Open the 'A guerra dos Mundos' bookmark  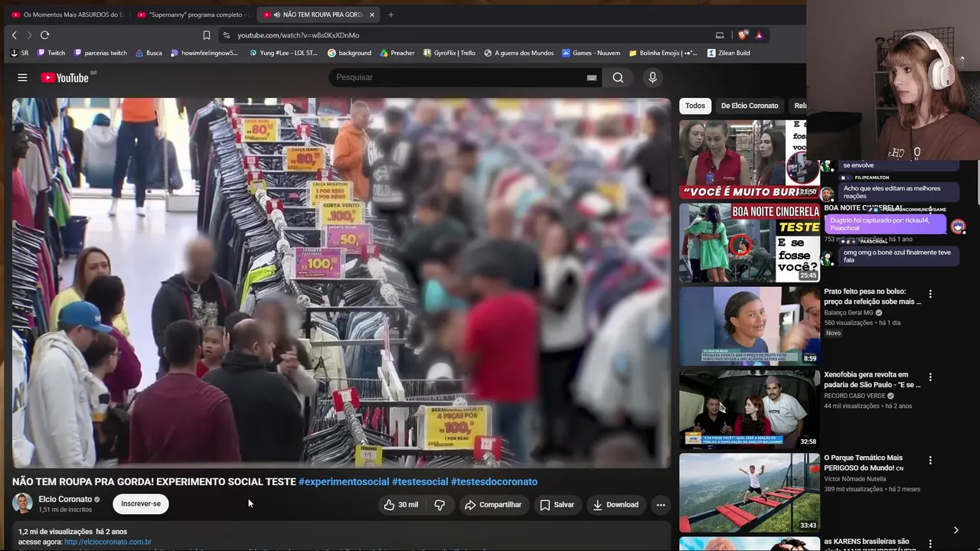tap(518, 53)
